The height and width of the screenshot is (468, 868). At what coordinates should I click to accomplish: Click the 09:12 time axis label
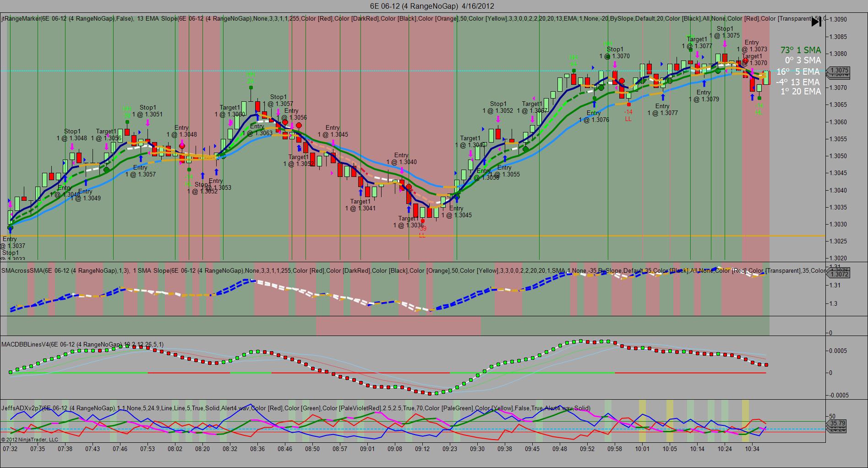(422, 449)
